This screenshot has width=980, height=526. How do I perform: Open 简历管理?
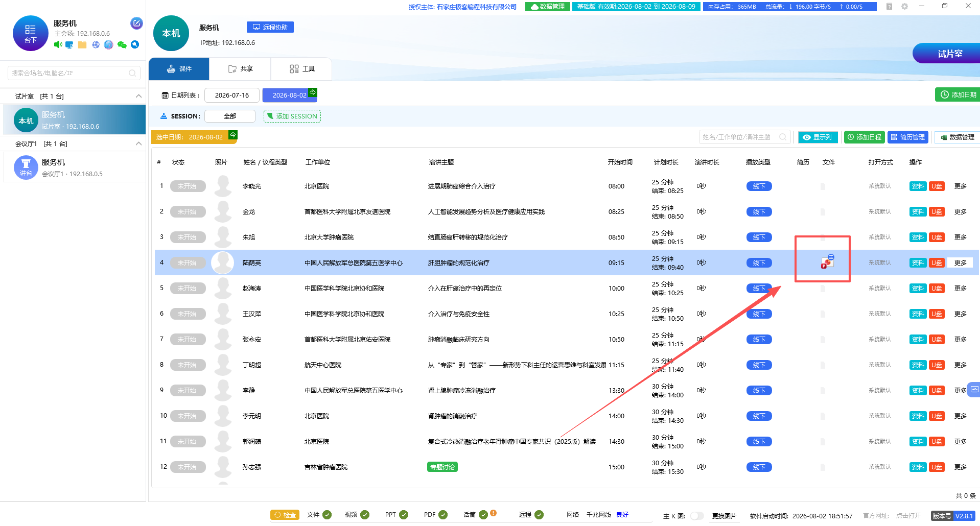908,137
